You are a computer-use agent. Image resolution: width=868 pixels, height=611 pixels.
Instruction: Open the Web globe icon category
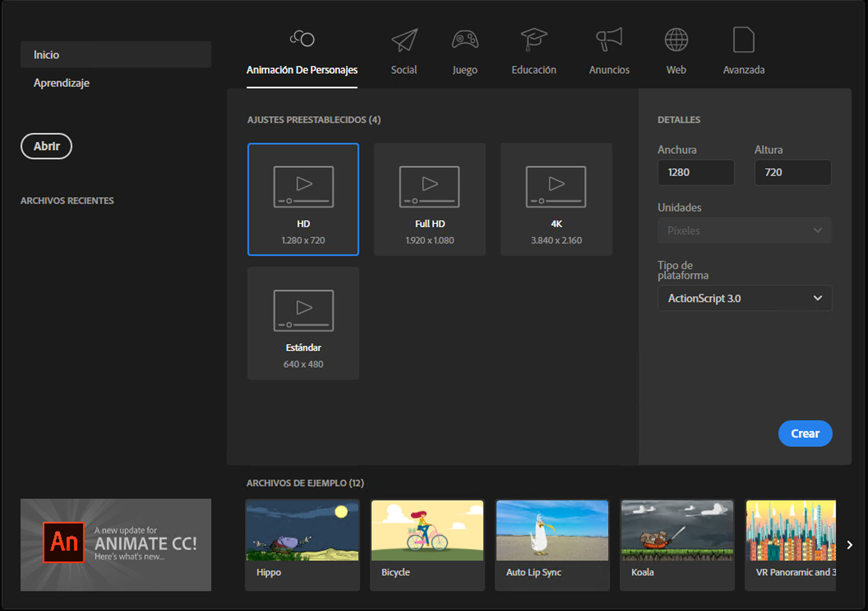676,40
